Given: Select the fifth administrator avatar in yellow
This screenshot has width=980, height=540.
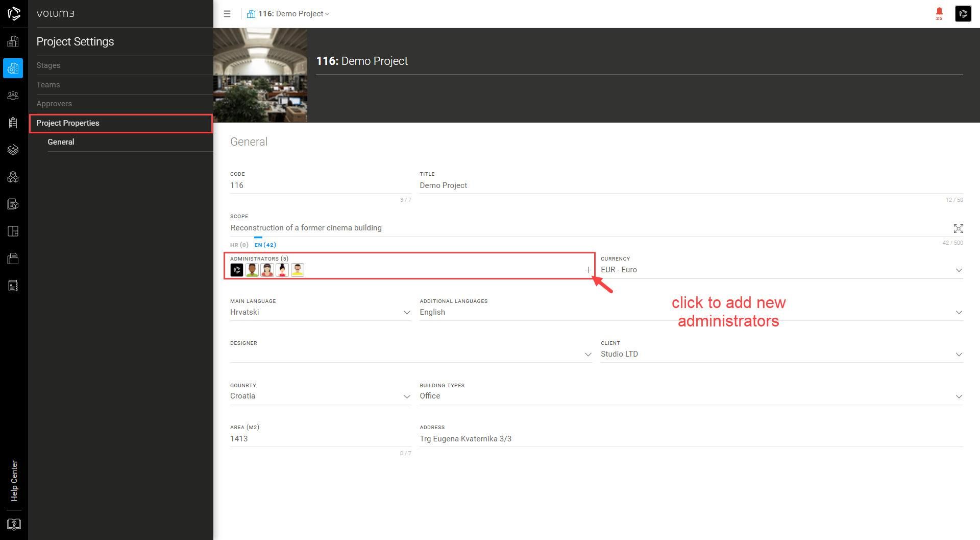Looking at the screenshot, I should (x=298, y=270).
